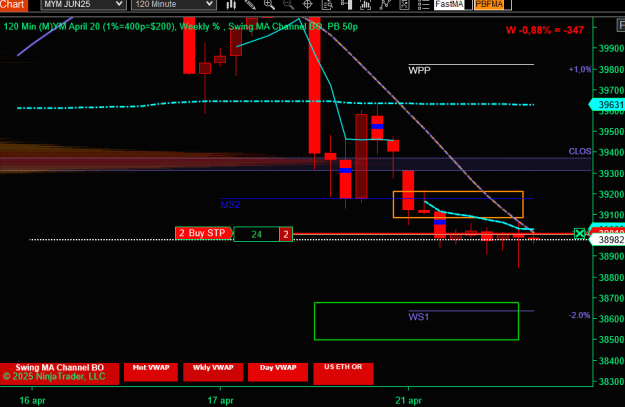Open the chart properties icon

[x=404, y=4]
